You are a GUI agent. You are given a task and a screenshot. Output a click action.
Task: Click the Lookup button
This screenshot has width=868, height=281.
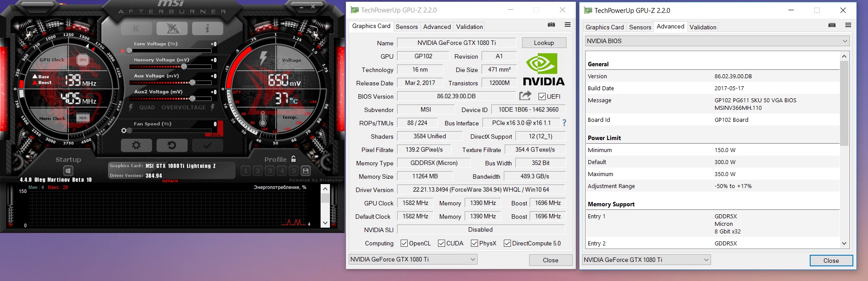[x=544, y=43]
